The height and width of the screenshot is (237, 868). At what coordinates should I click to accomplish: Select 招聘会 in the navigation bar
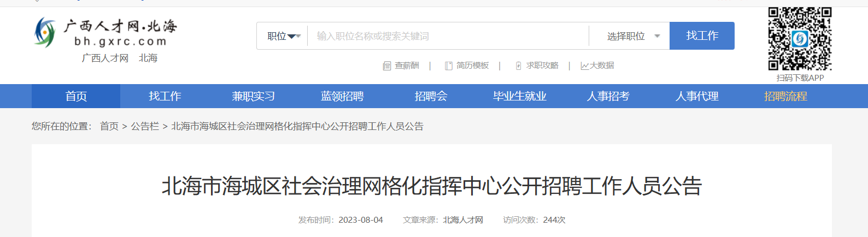431,96
